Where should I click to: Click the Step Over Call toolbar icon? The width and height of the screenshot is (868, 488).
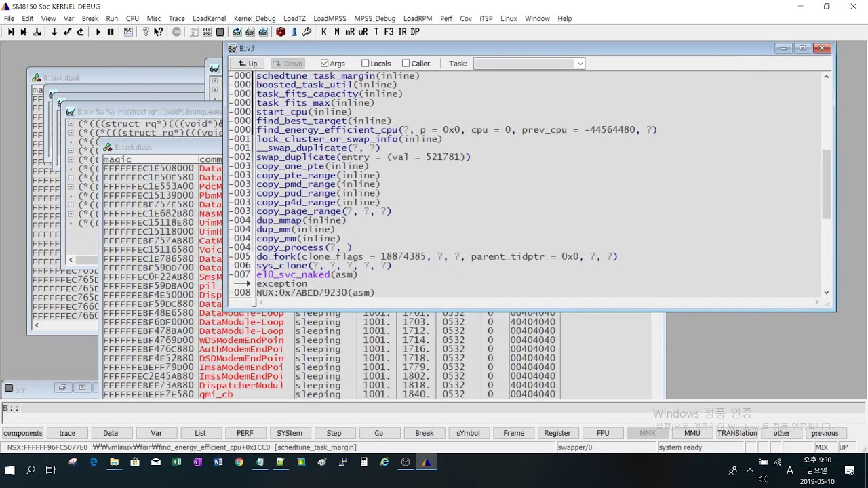pyautogui.click(x=24, y=32)
